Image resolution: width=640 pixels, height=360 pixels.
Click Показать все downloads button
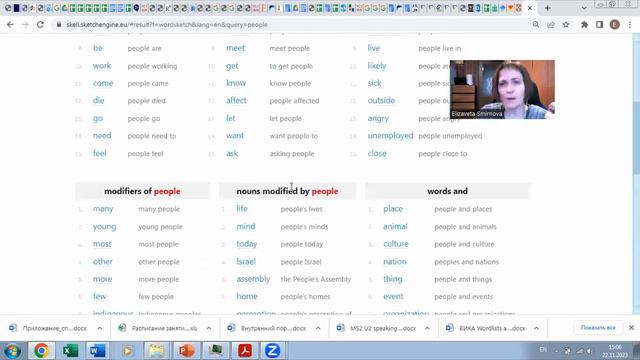(598, 328)
